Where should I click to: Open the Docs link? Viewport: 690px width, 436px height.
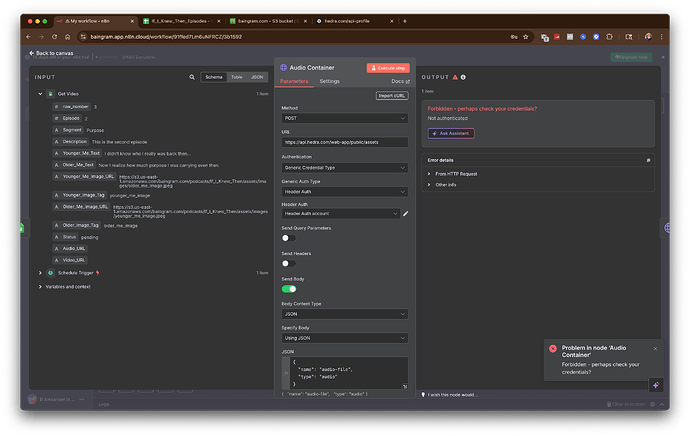coord(400,81)
